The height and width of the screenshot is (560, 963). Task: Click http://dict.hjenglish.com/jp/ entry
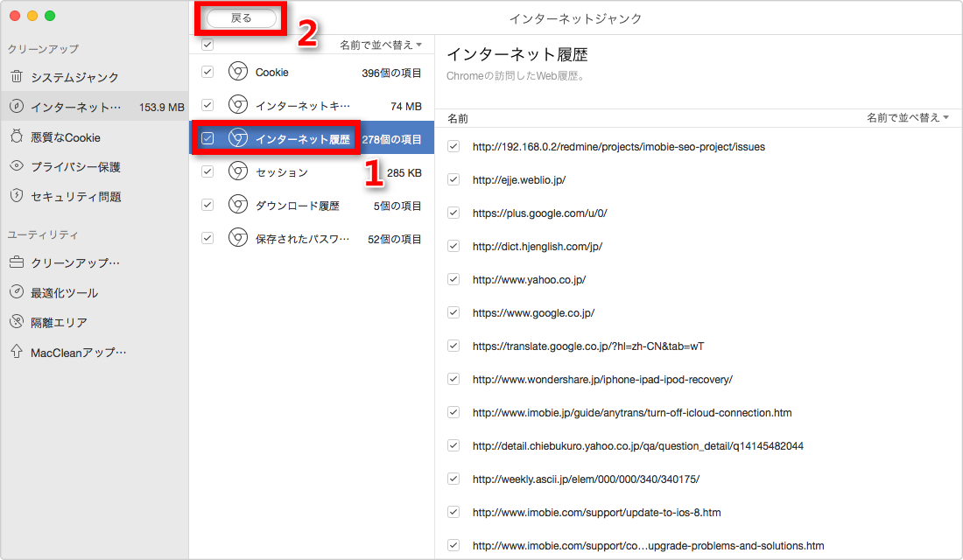[x=538, y=246]
